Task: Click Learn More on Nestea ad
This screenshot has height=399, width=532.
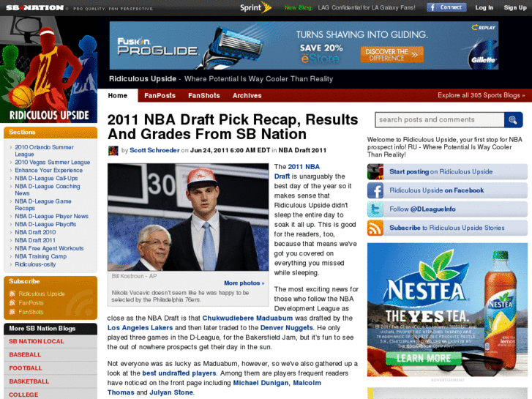Action: pyautogui.click(x=424, y=358)
